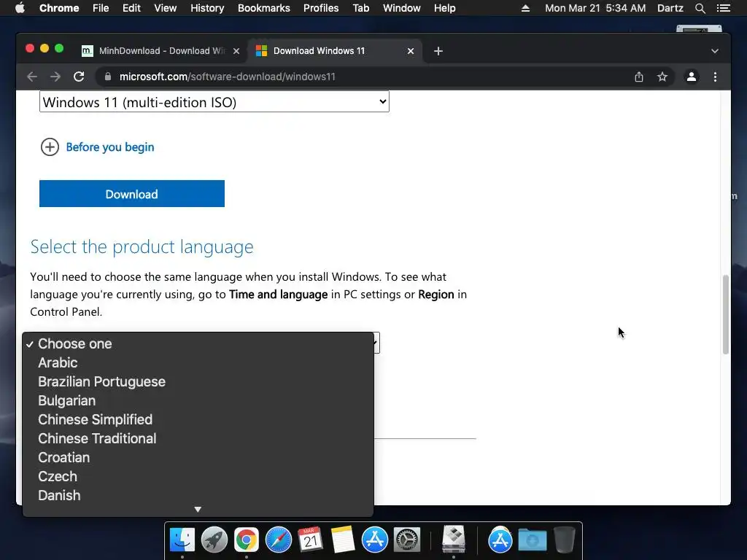Viewport: 747px width, 560px height.
Task: Select Danish language option
Action: pos(198,496)
